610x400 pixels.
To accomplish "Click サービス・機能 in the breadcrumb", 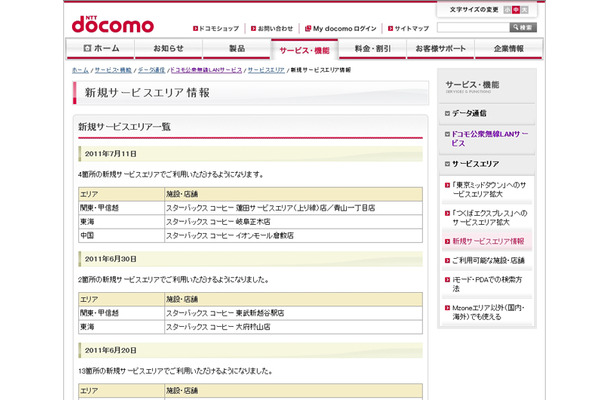I will 113,70.
